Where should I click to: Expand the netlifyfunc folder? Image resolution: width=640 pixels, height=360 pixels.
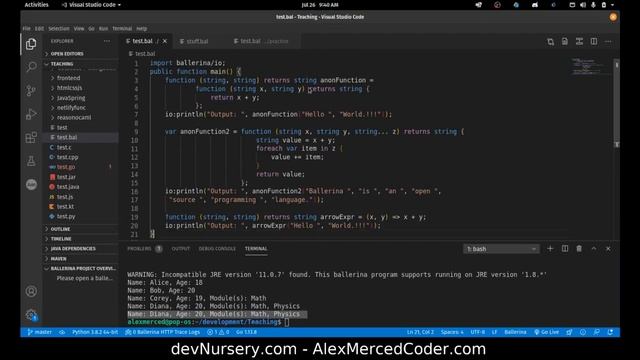click(x=81, y=108)
